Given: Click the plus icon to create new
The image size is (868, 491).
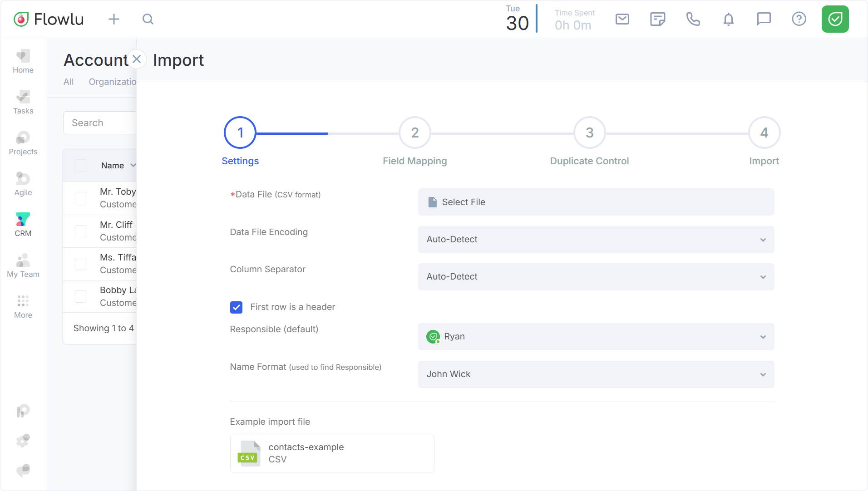Looking at the screenshot, I should click(x=114, y=19).
